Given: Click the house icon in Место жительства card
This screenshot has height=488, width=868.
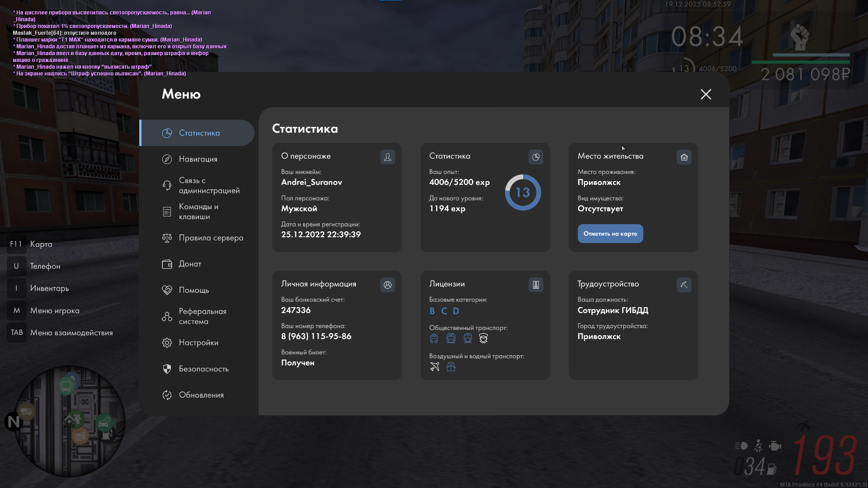Looking at the screenshot, I should [x=684, y=157].
